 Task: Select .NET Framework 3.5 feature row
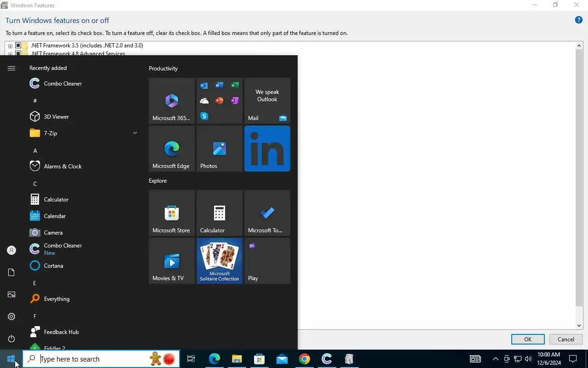[x=87, y=46]
